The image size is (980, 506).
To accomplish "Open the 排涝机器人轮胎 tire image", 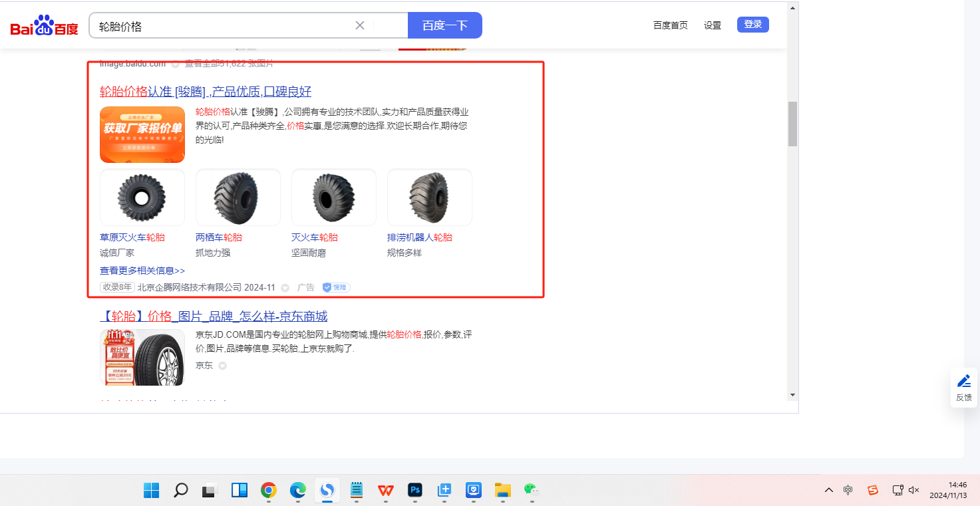I will [430, 197].
